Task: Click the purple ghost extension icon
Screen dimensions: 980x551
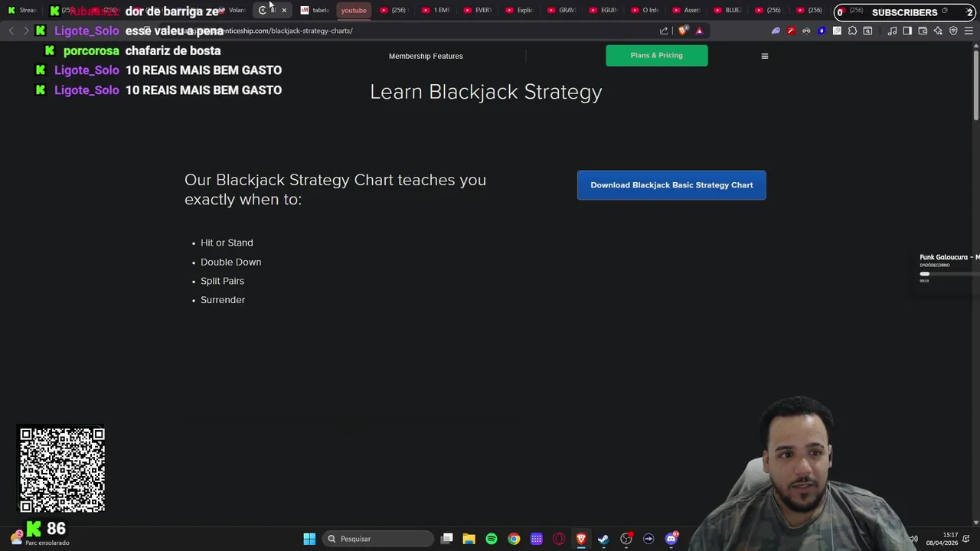Action: click(x=776, y=31)
